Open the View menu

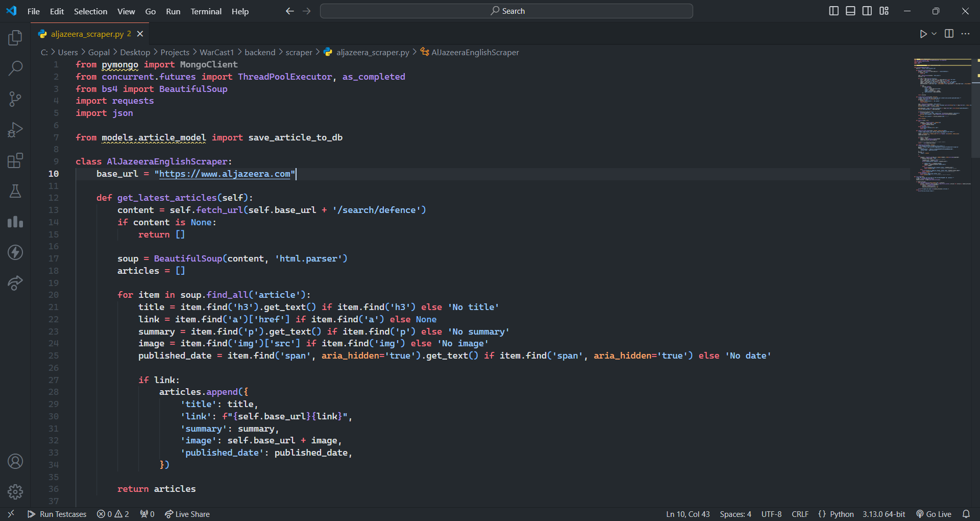coord(126,11)
